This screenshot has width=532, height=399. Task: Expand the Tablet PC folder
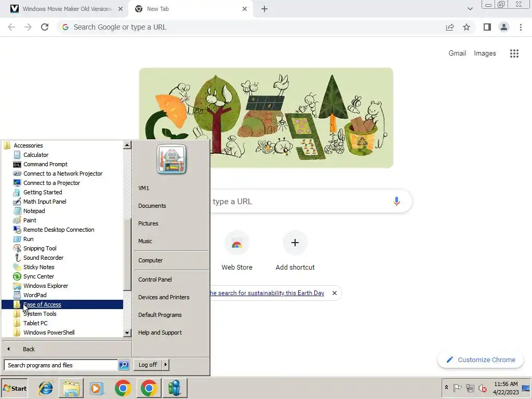35,323
